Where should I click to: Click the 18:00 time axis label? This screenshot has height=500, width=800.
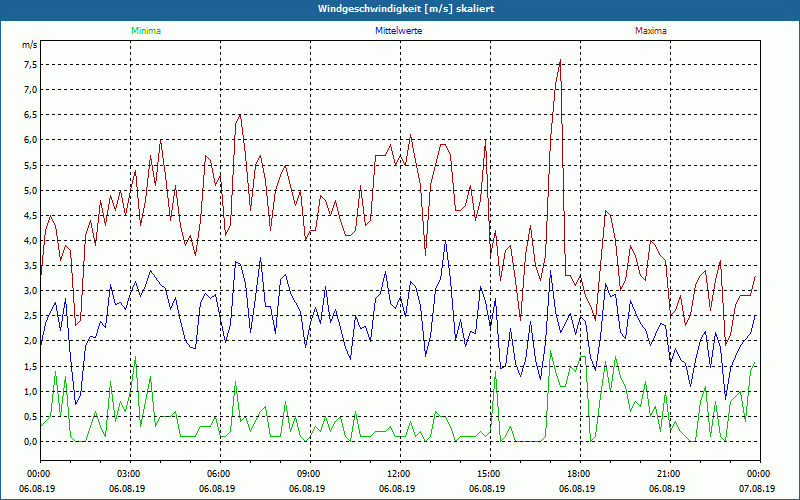tap(578, 473)
